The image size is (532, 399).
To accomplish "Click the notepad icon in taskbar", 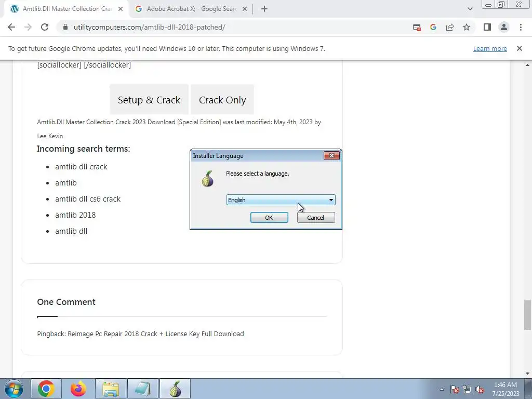I will (x=143, y=389).
